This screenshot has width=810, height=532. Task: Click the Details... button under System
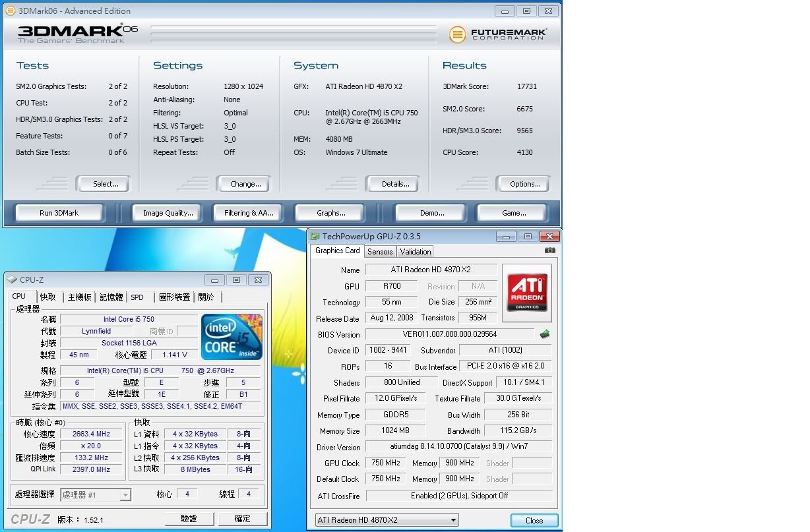pyautogui.click(x=396, y=184)
